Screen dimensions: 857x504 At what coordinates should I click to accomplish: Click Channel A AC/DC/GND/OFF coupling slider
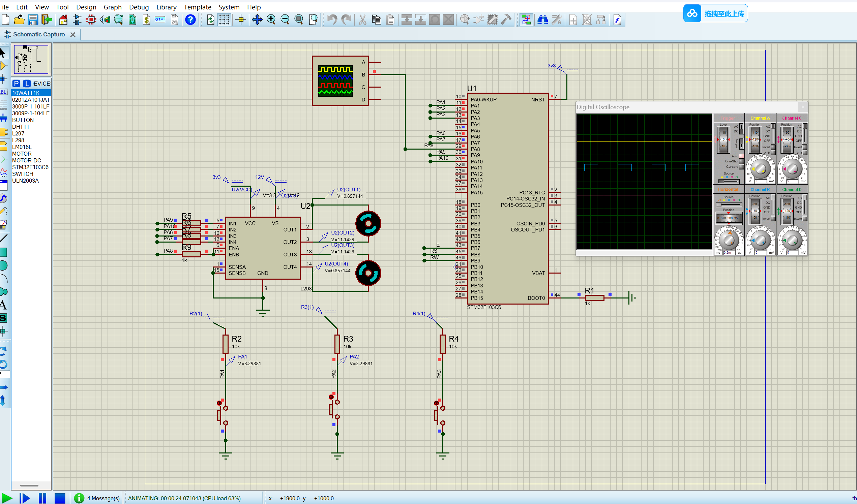coord(773,133)
